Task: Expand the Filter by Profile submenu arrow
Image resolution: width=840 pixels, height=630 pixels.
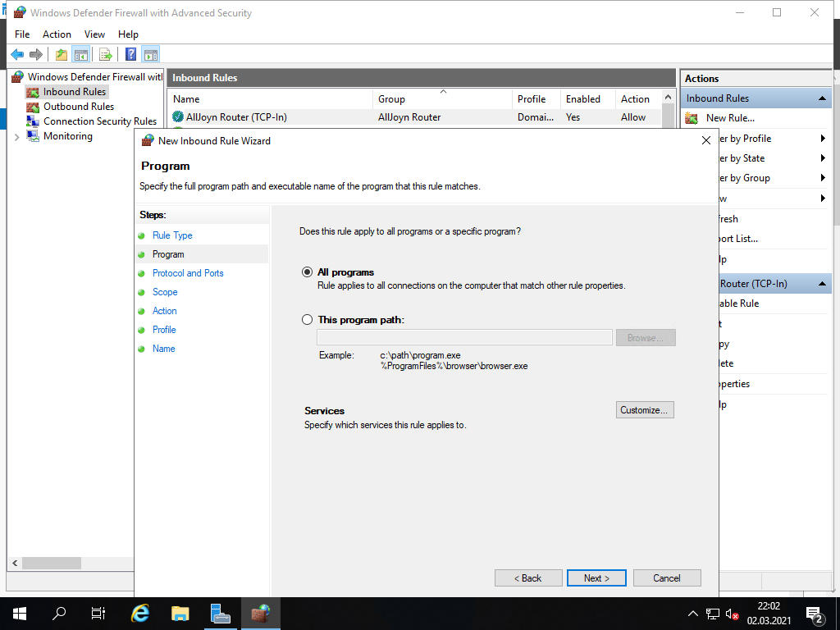Action: tap(822, 139)
